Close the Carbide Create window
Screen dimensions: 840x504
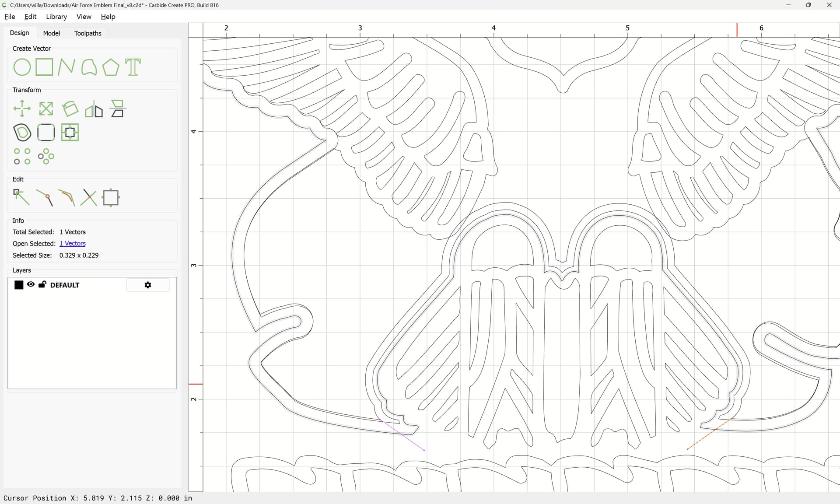pyautogui.click(x=829, y=5)
